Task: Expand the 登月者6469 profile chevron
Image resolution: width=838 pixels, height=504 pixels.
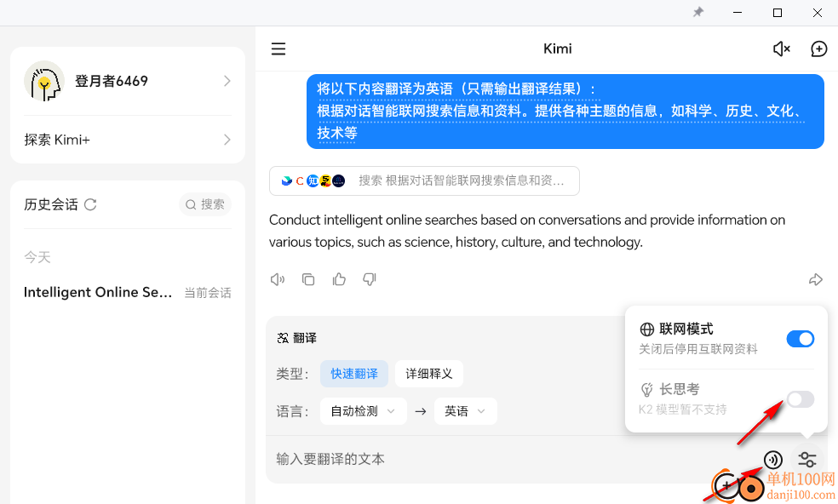Action: [x=227, y=81]
